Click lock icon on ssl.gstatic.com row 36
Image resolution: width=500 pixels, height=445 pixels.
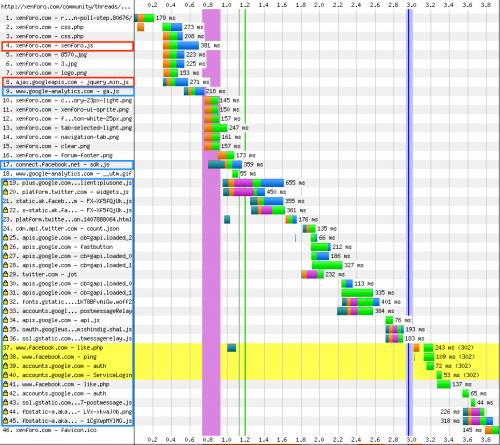click(x=5, y=339)
